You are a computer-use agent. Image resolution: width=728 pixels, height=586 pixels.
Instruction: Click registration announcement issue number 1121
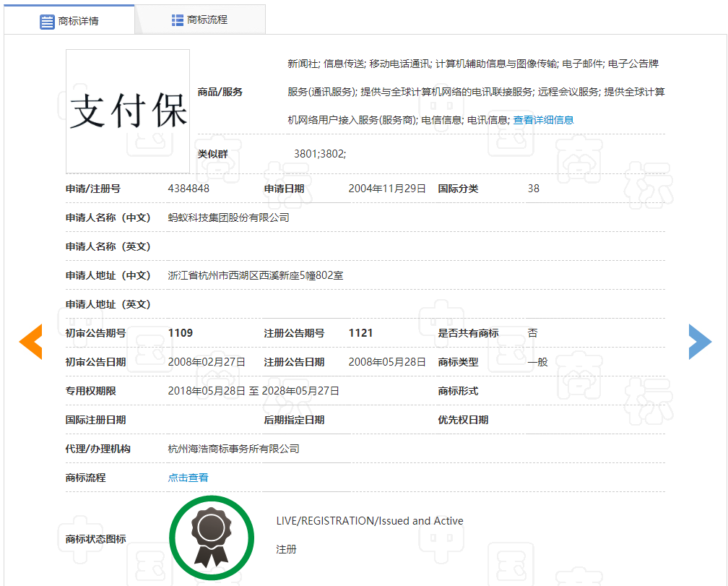point(360,333)
